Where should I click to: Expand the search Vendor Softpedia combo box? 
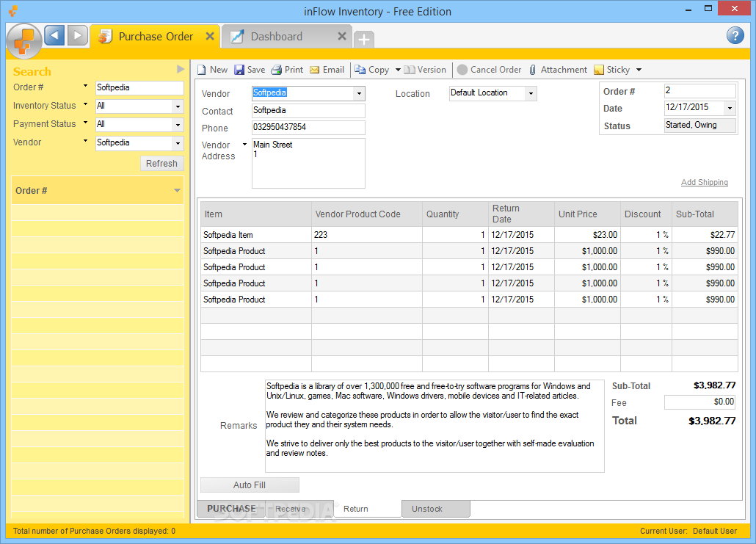178,143
